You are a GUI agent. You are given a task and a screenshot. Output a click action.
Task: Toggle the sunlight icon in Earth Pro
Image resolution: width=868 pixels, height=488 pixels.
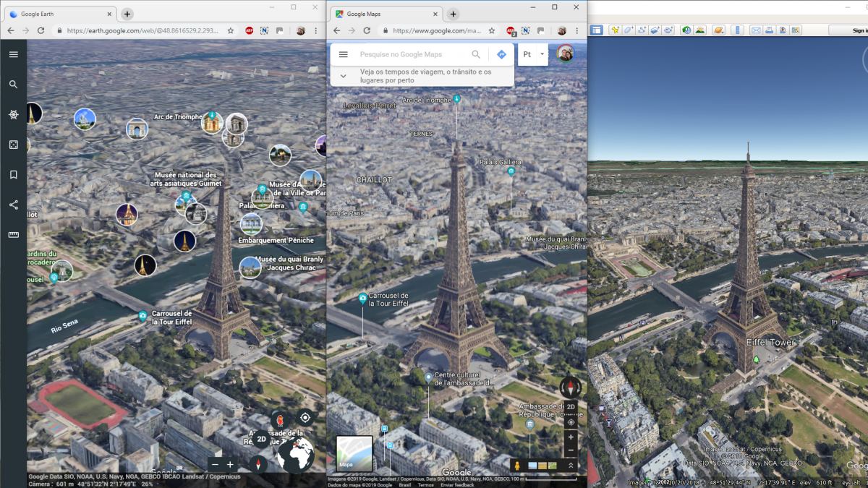699,30
